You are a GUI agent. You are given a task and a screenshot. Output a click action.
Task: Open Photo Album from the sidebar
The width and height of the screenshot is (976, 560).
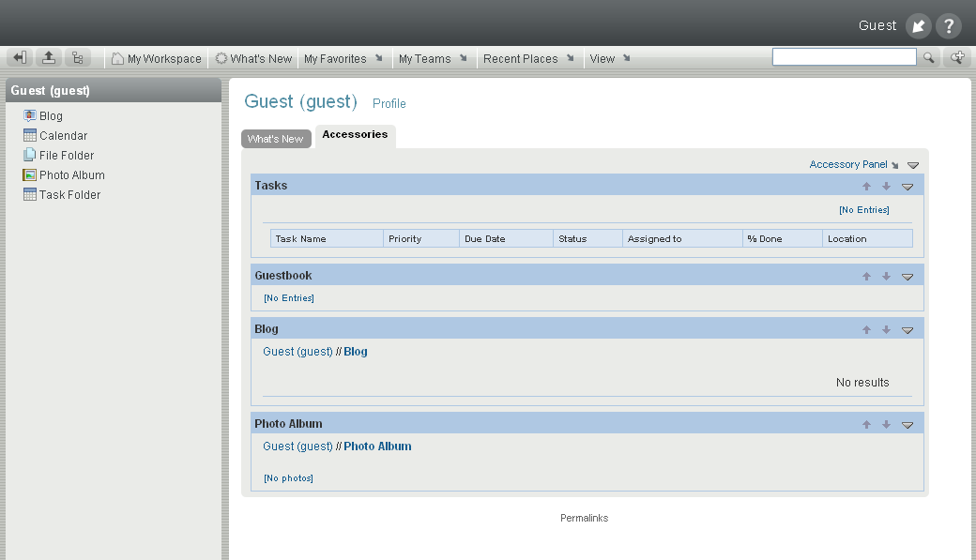(x=71, y=174)
